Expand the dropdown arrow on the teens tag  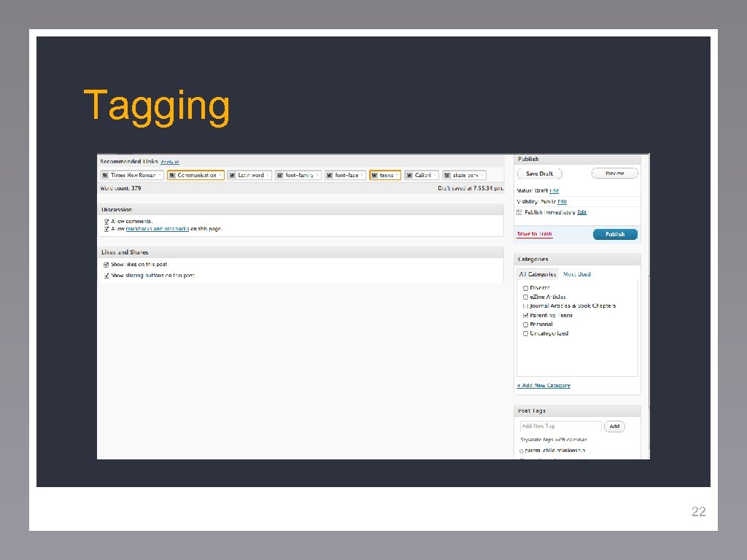click(x=399, y=176)
